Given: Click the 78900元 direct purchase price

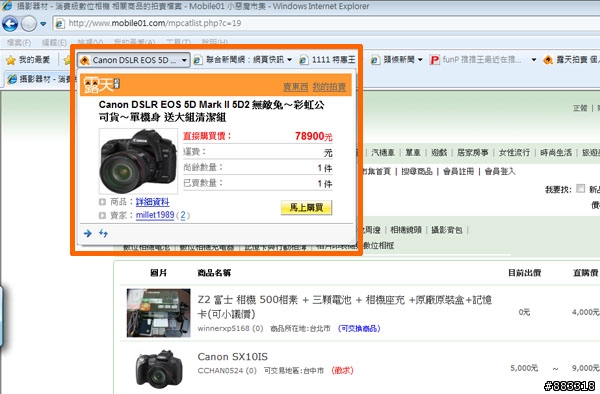Looking at the screenshot, I should [313, 136].
